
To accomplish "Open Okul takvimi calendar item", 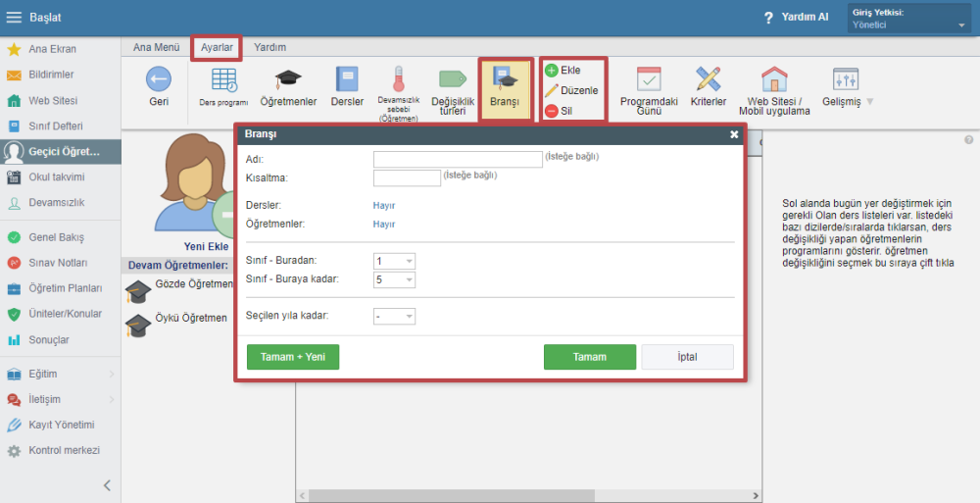I will [60, 177].
